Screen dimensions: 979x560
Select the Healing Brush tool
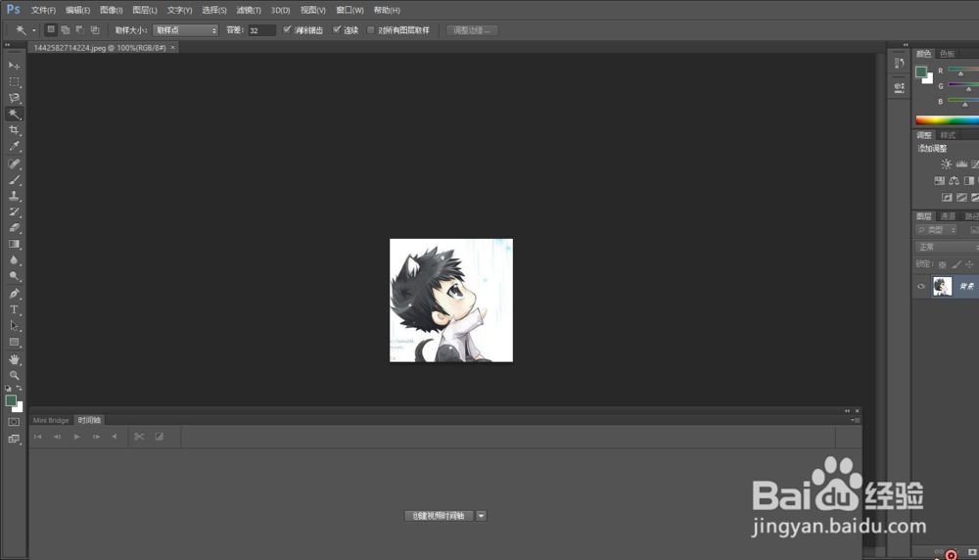(14, 163)
